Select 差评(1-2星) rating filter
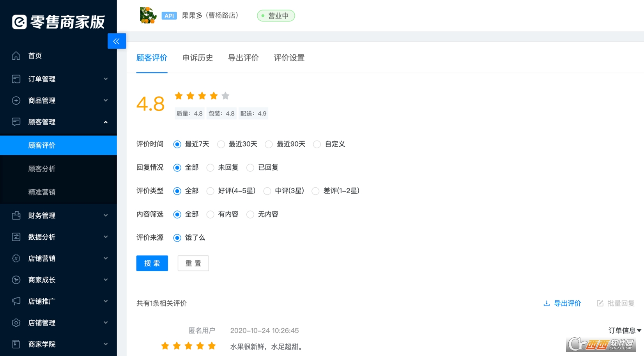The width and height of the screenshot is (644, 356). coord(315,191)
